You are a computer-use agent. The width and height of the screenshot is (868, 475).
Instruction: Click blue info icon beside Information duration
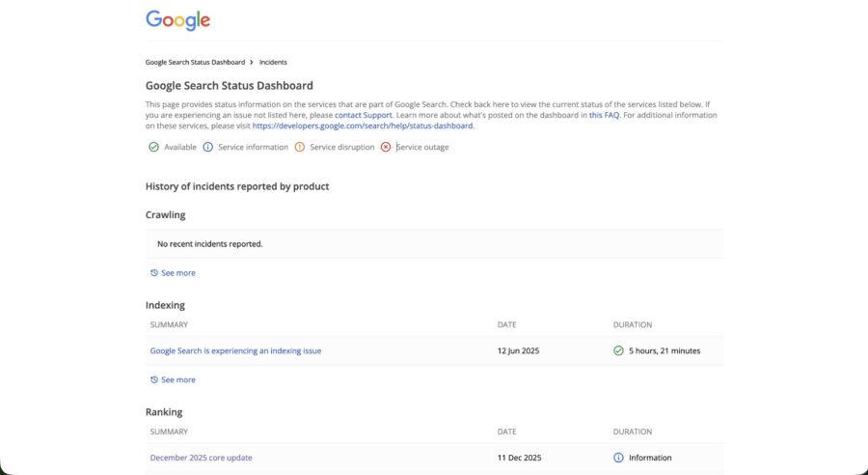pyautogui.click(x=618, y=458)
